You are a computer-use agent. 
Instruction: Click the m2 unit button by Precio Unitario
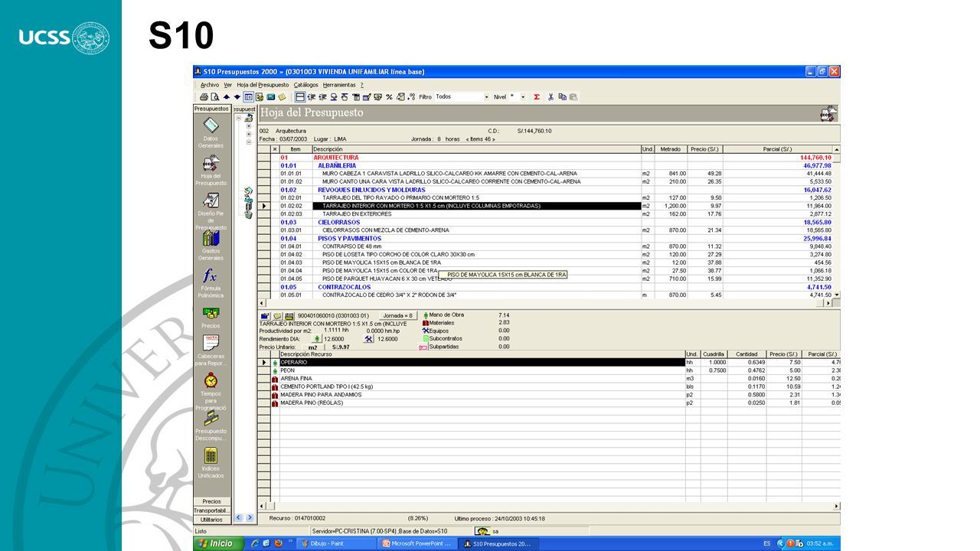pyautogui.click(x=312, y=347)
